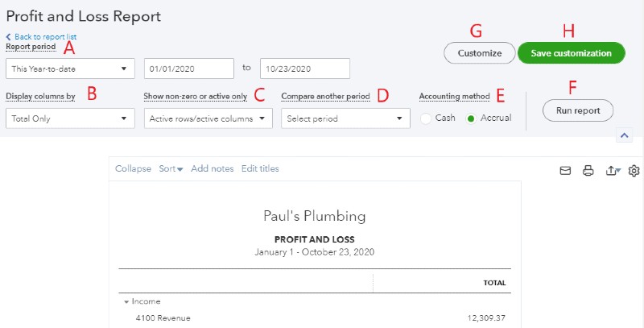The height and width of the screenshot is (328, 644).
Task: Click the Report period label
Action: (31, 47)
